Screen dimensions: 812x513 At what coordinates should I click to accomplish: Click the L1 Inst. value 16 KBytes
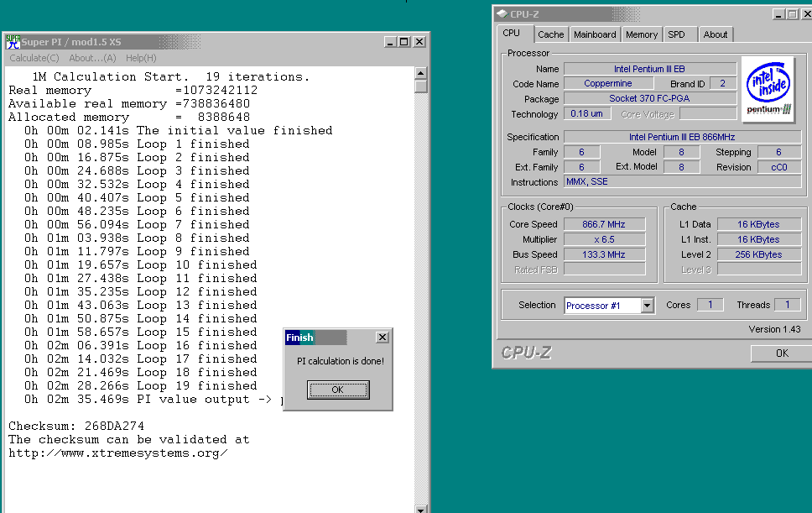pyautogui.click(x=758, y=239)
